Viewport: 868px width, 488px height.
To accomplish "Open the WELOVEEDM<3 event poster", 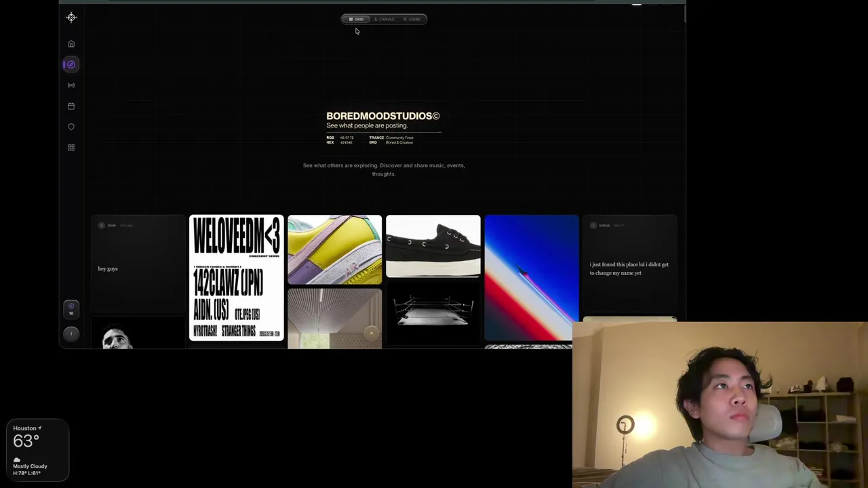I will [237, 278].
